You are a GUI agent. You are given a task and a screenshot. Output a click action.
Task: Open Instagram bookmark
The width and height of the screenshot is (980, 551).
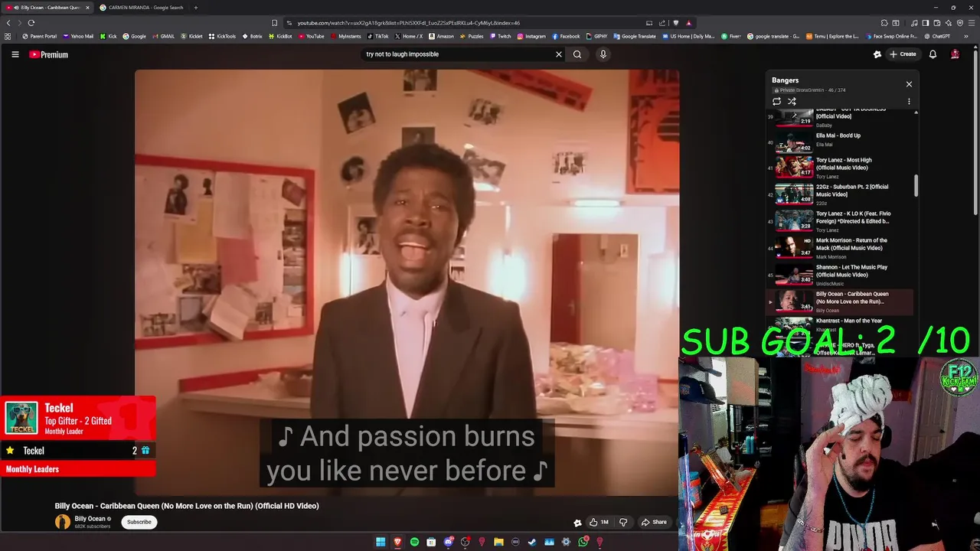[531, 36]
